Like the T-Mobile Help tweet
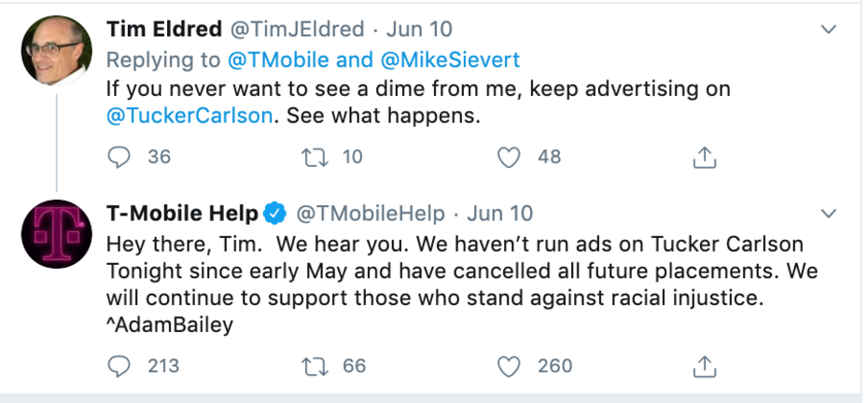The width and height of the screenshot is (868, 403). (509, 366)
